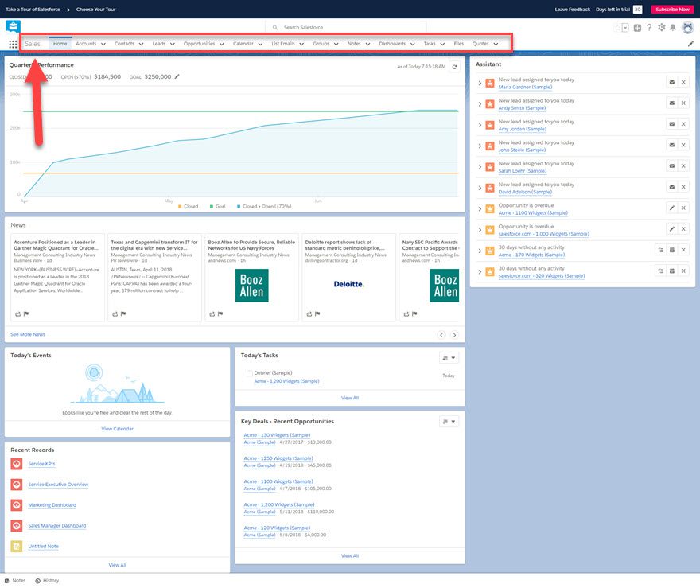The width and height of the screenshot is (700, 588).
Task: Open the notifications bell
Action: pyautogui.click(x=673, y=28)
